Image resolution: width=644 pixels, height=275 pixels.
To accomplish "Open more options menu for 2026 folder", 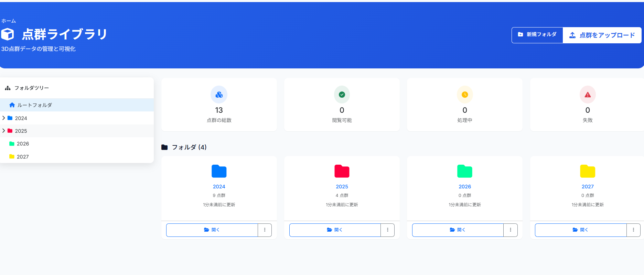I will click(x=510, y=230).
